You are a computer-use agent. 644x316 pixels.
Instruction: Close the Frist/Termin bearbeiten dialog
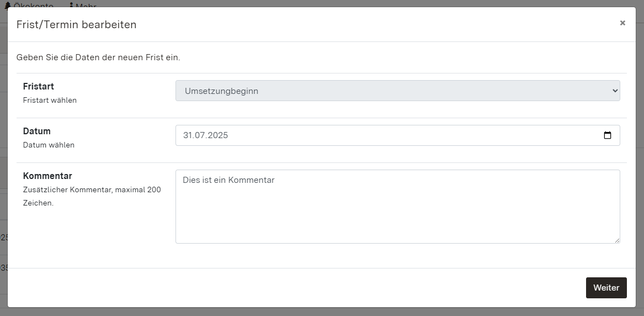pyautogui.click(x=622, y=23)
